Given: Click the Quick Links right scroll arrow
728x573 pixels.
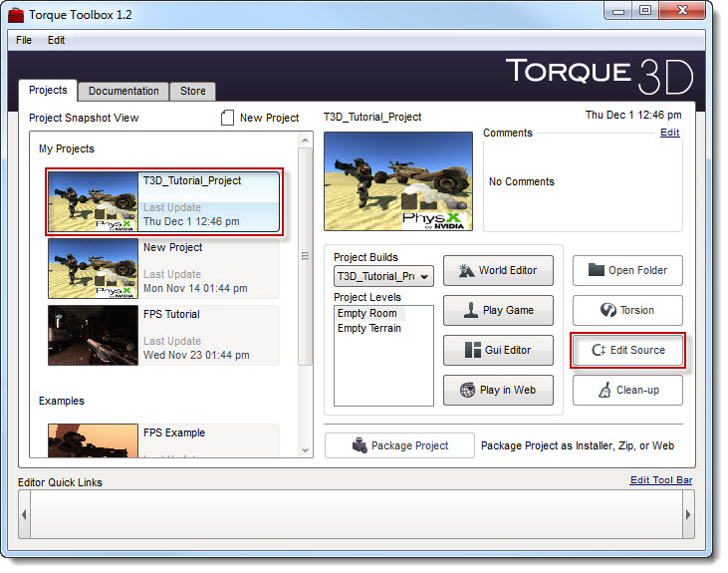Looking at the screenshot, I should coord(688,514).
